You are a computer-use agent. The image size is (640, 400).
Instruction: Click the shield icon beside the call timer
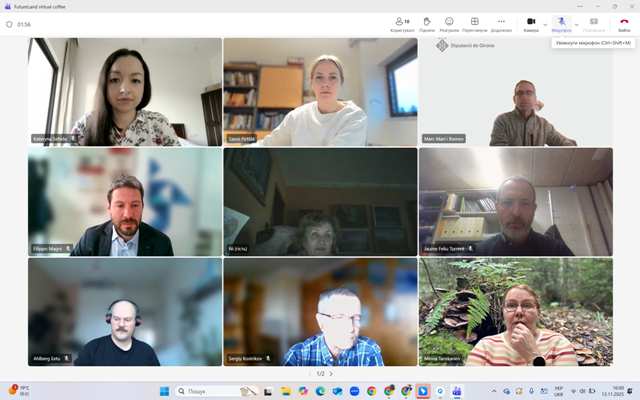(x=9, y=24)
